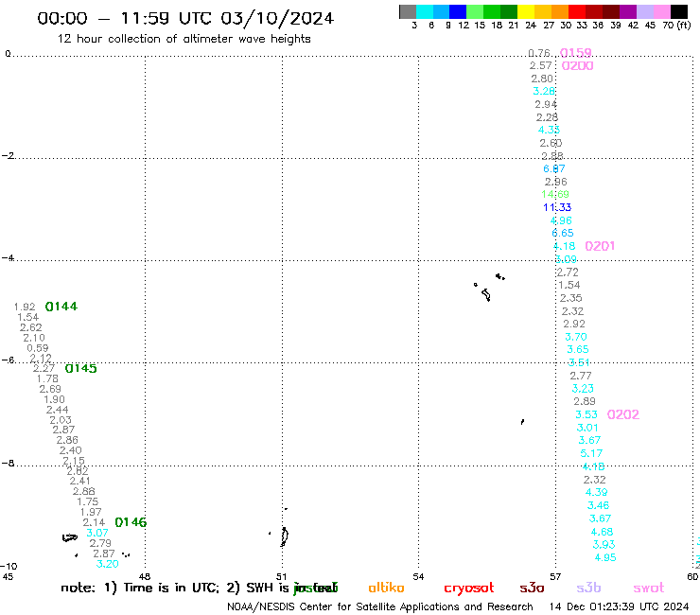Pick the dark blue 12 ft legend swatch
Viewport: 700px width, 615px height.
click(x=459, y=11)
